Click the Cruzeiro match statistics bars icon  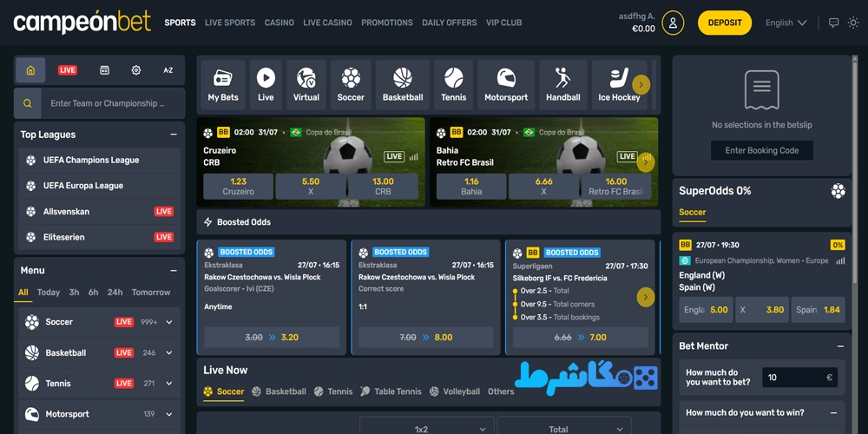click(413, 156)
